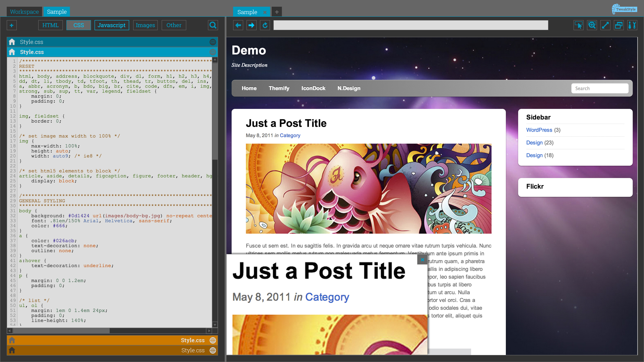Image resolution: width=644 pixels, height=362 pixels.
Task: Click globe icon on dark blue Style.css row
Action: point(213,42)
